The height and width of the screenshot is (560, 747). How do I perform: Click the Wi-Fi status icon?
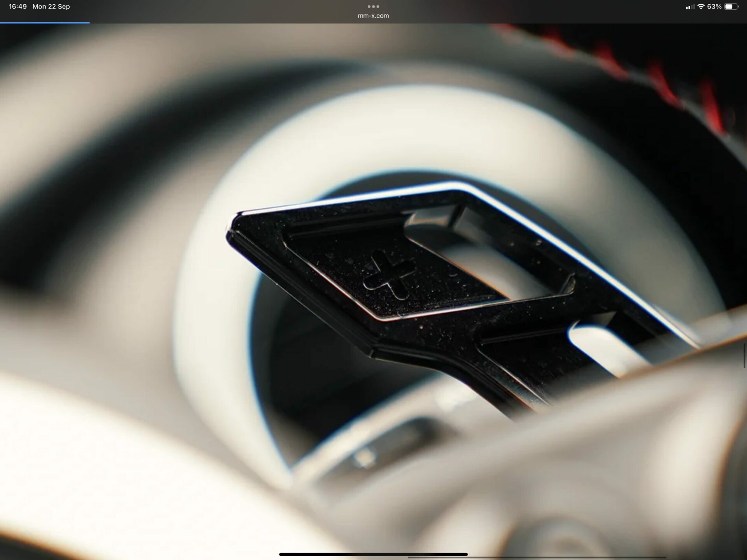[x=701, y=7]
